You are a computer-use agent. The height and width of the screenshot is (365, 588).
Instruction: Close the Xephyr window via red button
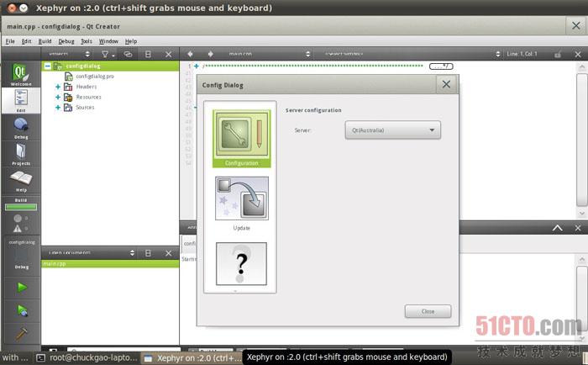[x=13, y=8]
